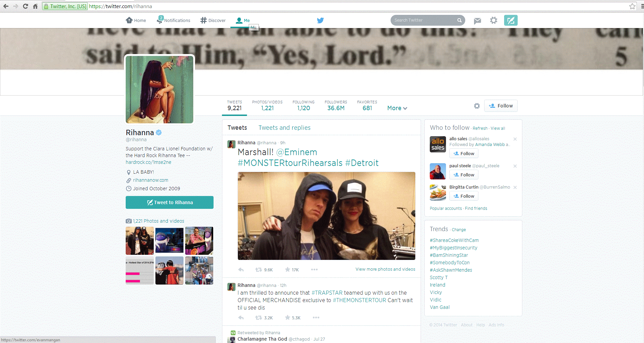Open the top bar settings gear
The width and height of the screenshot is (644, 343).
(x=494, y=20)
